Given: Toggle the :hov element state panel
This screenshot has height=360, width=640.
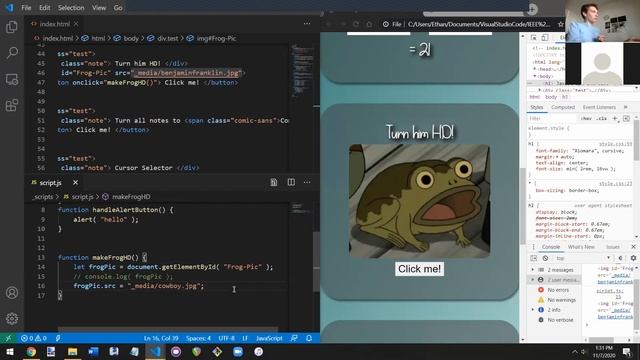Looking at the screenshot, I should click(586, 118).
